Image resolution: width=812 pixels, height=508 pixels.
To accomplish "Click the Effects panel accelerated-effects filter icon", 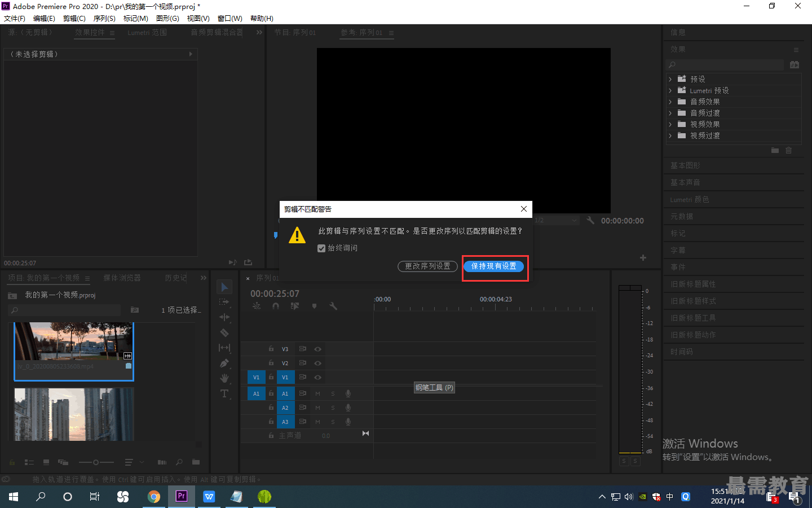I will coord(795,65).
